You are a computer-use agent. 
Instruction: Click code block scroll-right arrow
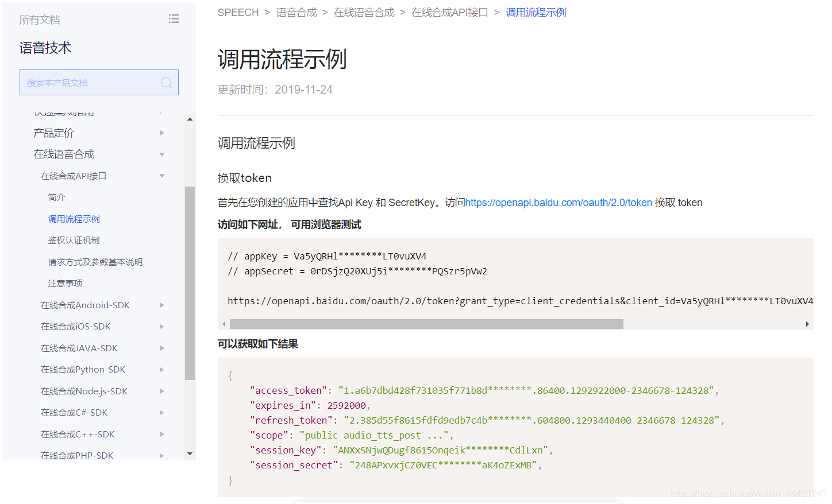[x=807, y=324]
